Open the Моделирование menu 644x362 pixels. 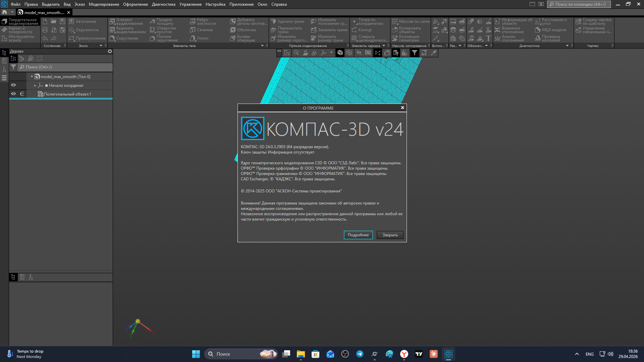coord(104,4)
